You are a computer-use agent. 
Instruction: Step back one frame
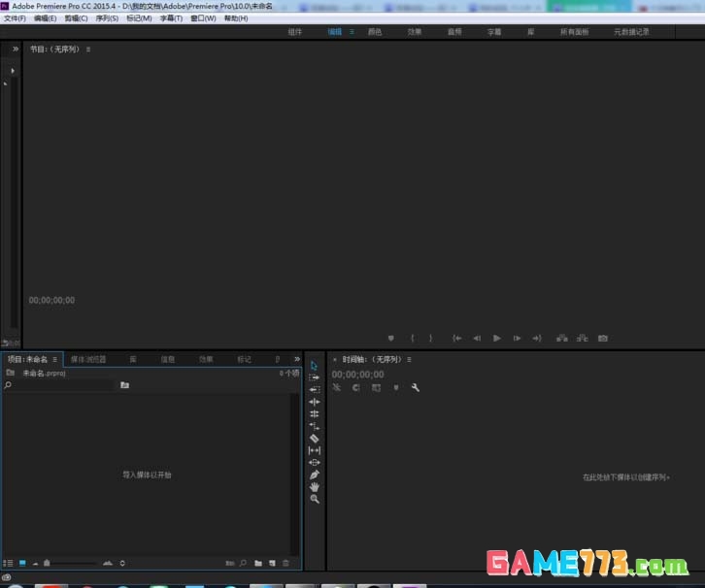tap(477, 338)
